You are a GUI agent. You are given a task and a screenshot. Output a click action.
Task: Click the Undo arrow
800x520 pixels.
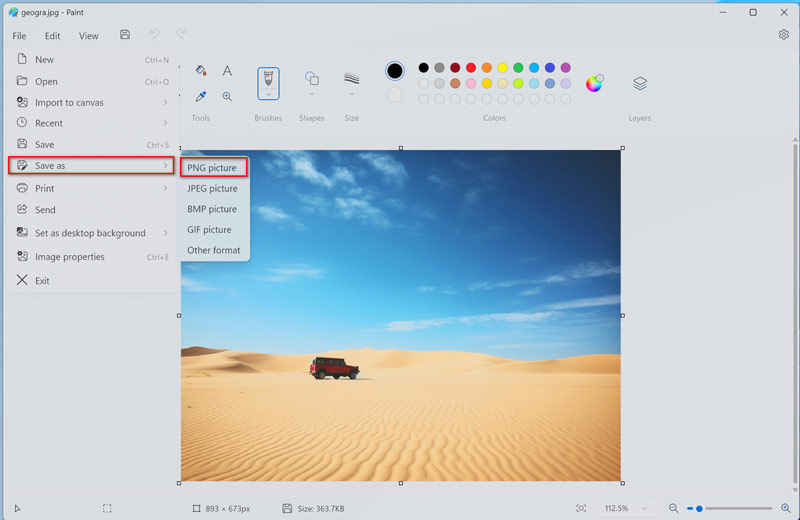click(x=155, y=35)
